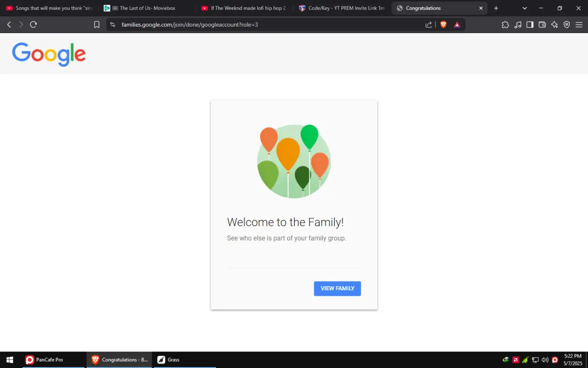Switch to the Songs YouTube tab
Viewport: 588px width, 368px height.
click(x=49, y=8)
